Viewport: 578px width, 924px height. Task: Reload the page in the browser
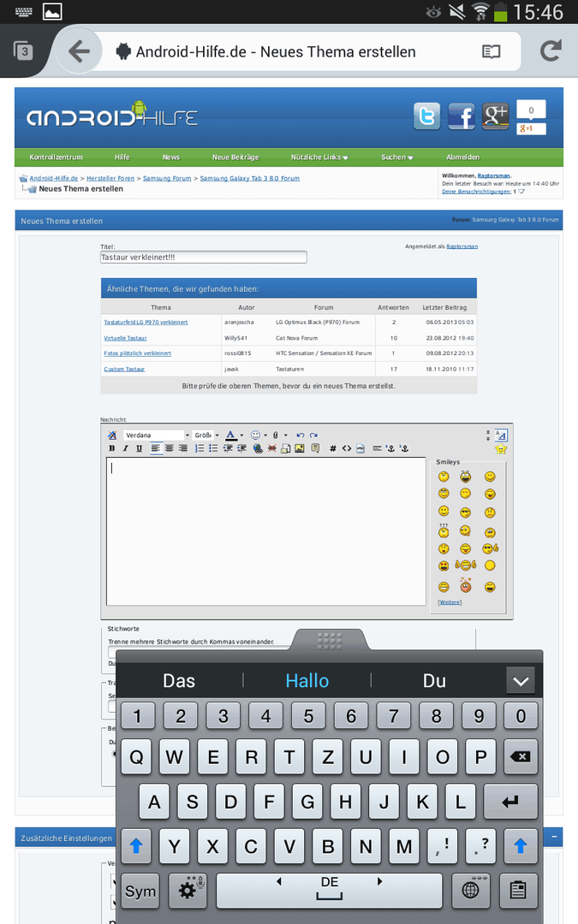click(551, 51)
